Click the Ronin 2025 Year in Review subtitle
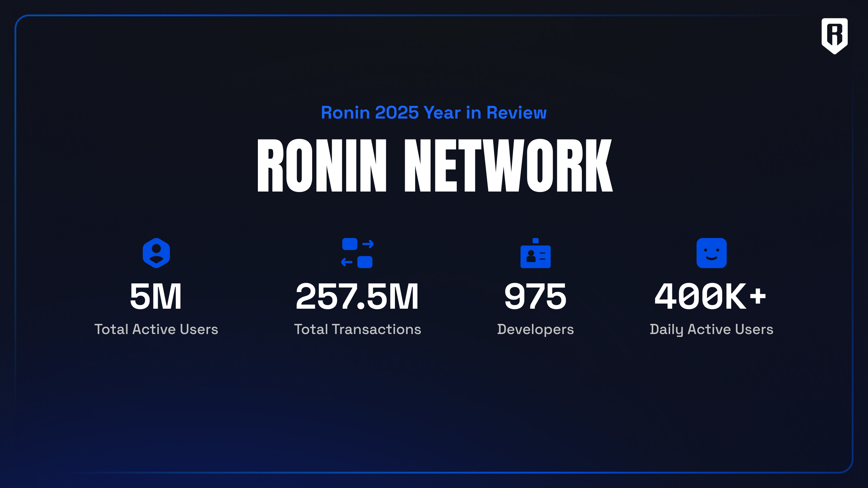This screenshot has width=868, height=488. click(x=434, y=113)
